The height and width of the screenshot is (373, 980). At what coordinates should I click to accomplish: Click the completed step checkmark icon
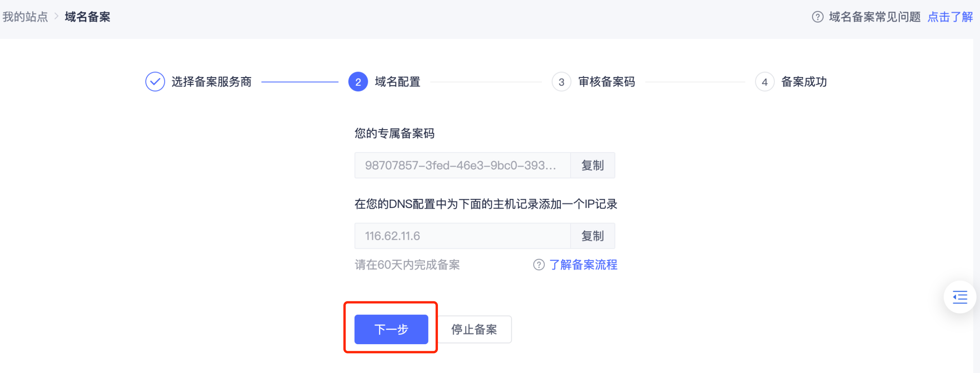pyautogui.click(x=155, y=82)
